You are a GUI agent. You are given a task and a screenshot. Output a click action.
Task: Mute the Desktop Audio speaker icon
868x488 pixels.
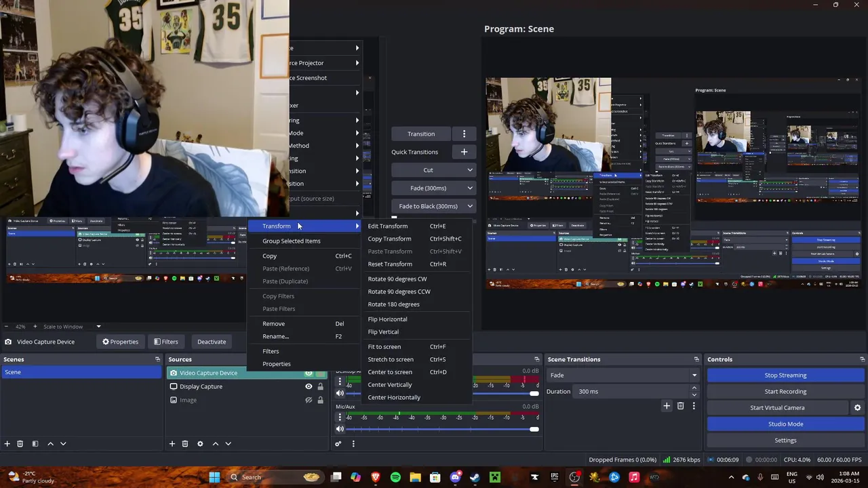[x=340, y=393]
